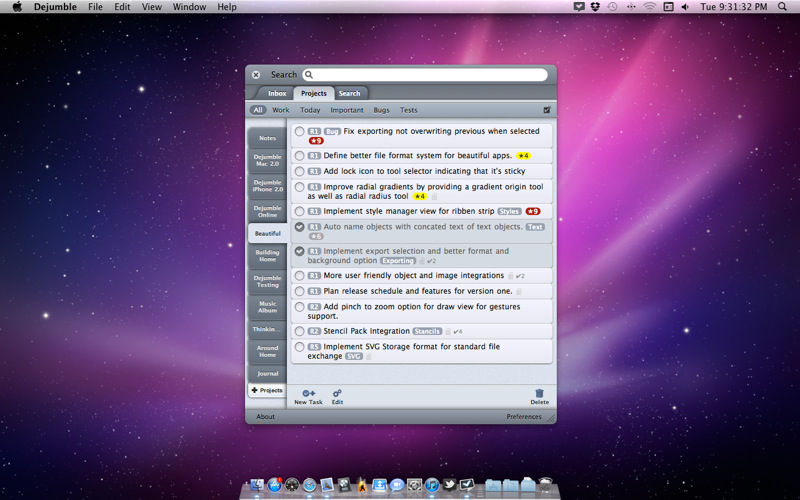Select Music Album project in sidebar
Viewport: 800px width, 500px height.
[267, 307]
